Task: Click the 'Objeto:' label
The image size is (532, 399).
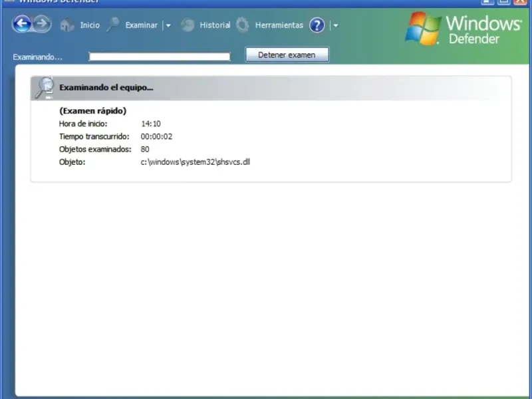Action: 72,162
